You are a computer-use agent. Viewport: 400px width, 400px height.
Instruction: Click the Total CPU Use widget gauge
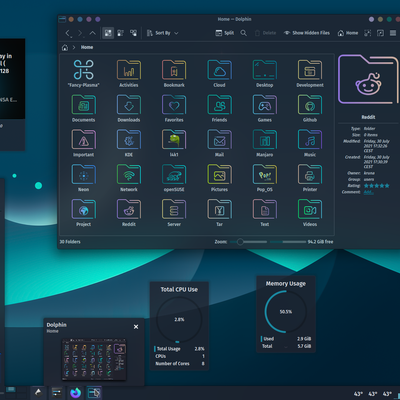point(179,319)
